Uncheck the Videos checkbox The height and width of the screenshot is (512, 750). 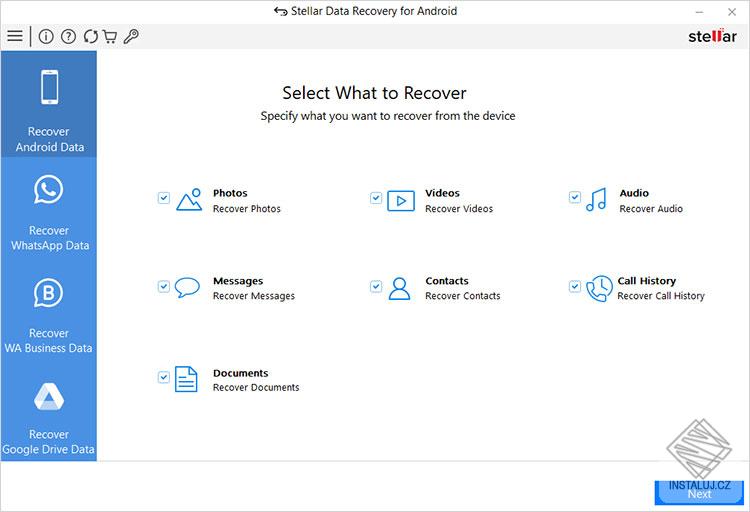point(376,198)
